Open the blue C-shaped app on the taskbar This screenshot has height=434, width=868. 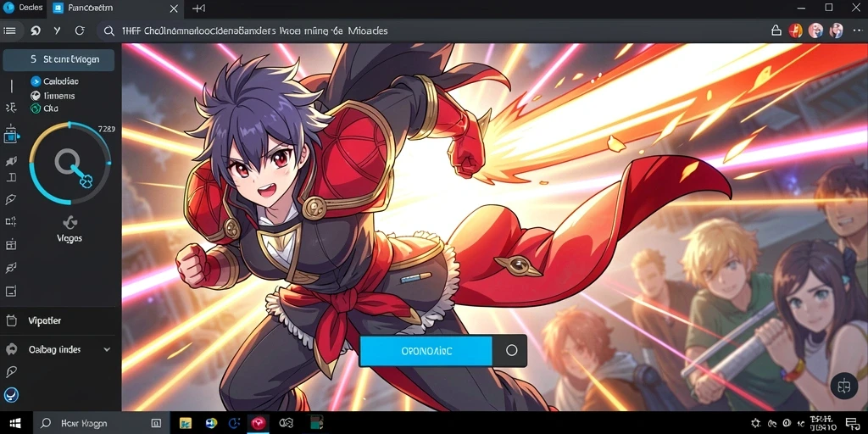pos(234,423)
